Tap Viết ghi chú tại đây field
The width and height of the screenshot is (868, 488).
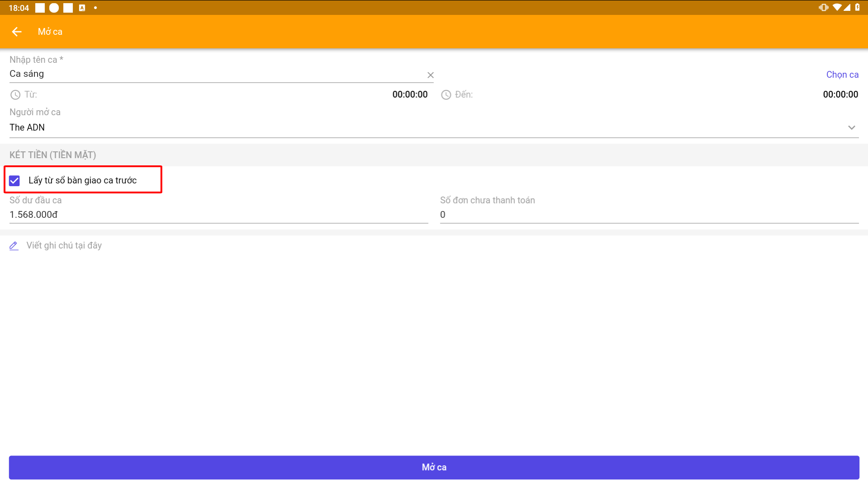click(64, 245)
